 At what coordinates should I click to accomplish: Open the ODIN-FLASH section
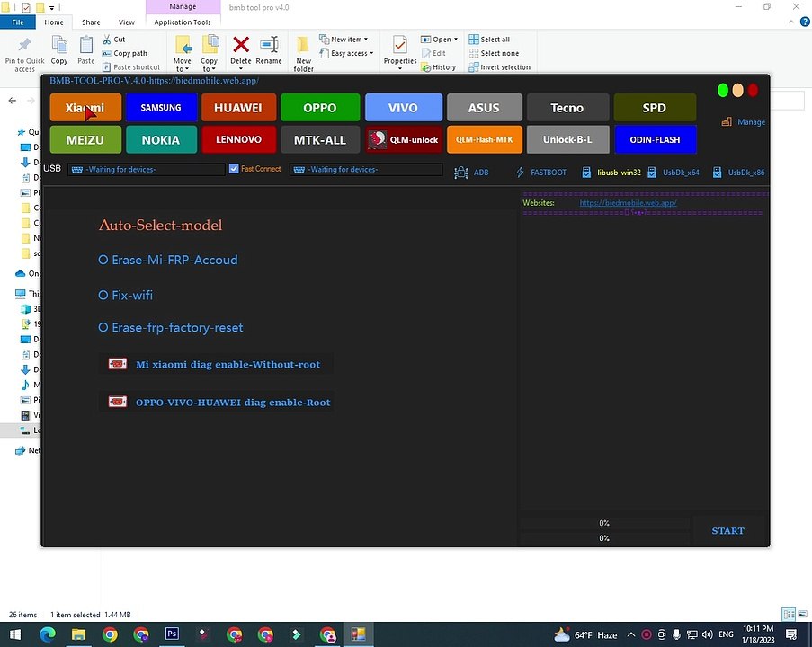pos(655,139)
